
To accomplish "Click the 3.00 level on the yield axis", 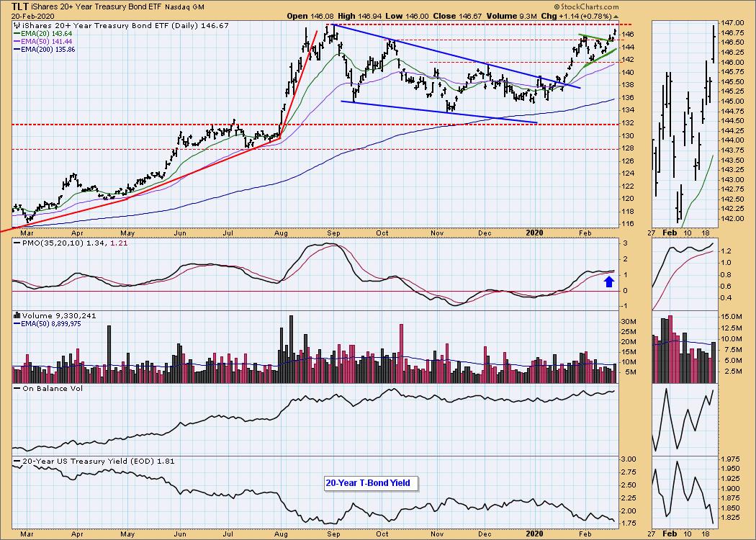I will coord(629,459).
